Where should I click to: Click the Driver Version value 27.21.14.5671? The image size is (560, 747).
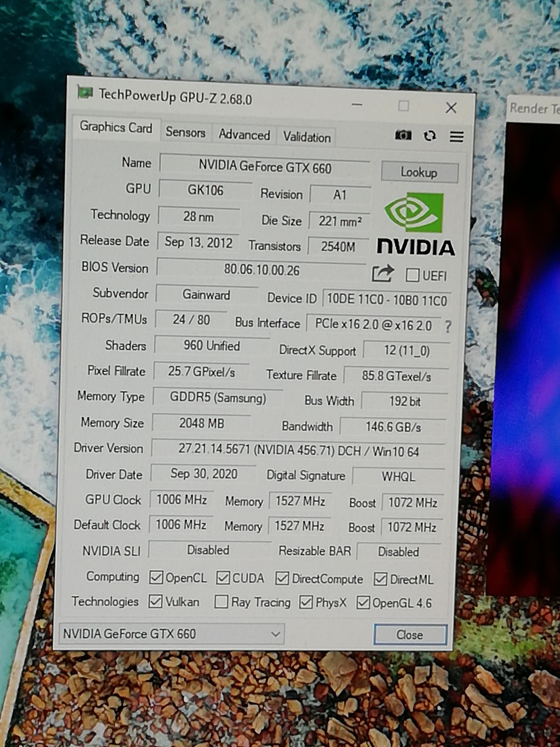click(298, 450)
